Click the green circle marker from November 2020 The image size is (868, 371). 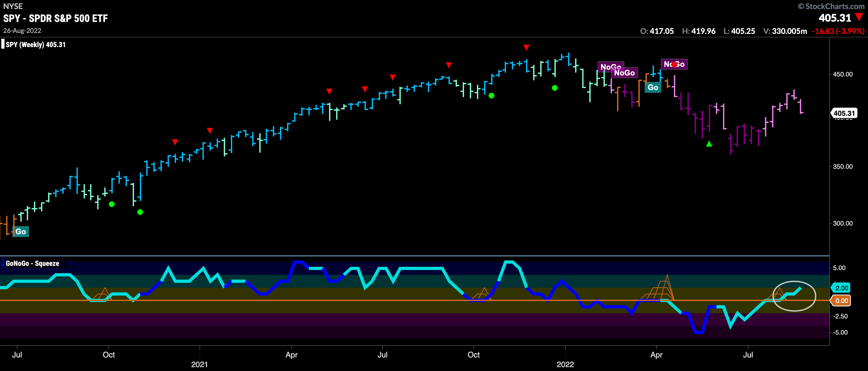[x=140, y=212]
